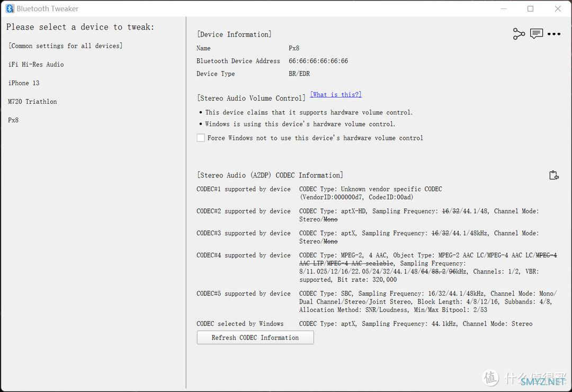The width and height of the screenshot is (572, 392).
Task: Click the 'CODEC selected by Windows' label
Action: coord(240,324)
